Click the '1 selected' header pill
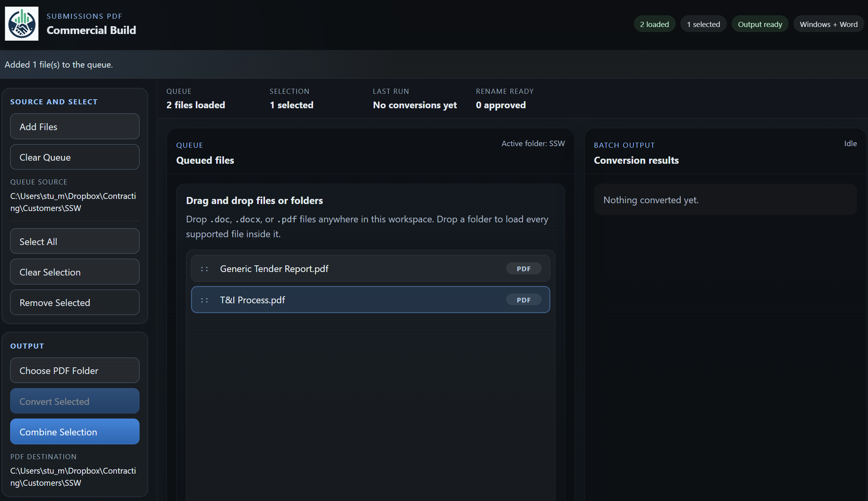 click(x=703, y=24)
